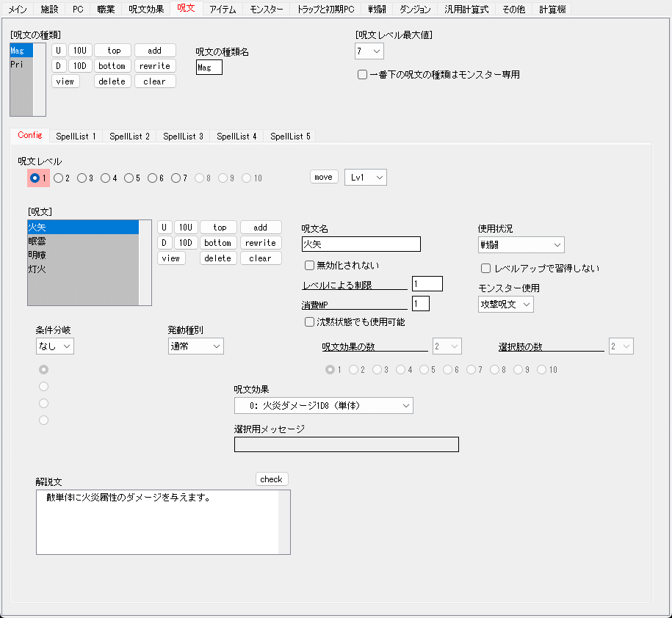Switch to the 呪文効果 tab
Viewport: 672px width, 618px height.
146,9
